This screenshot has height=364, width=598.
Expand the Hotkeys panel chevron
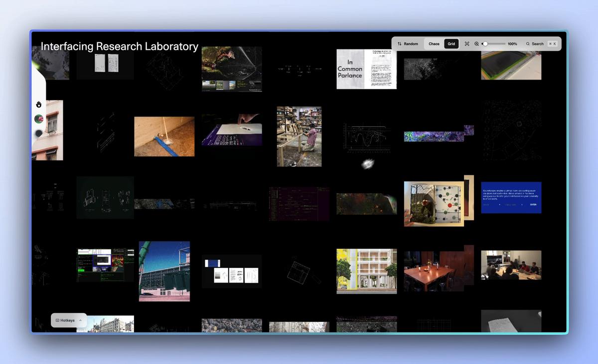tap(80, 321)
